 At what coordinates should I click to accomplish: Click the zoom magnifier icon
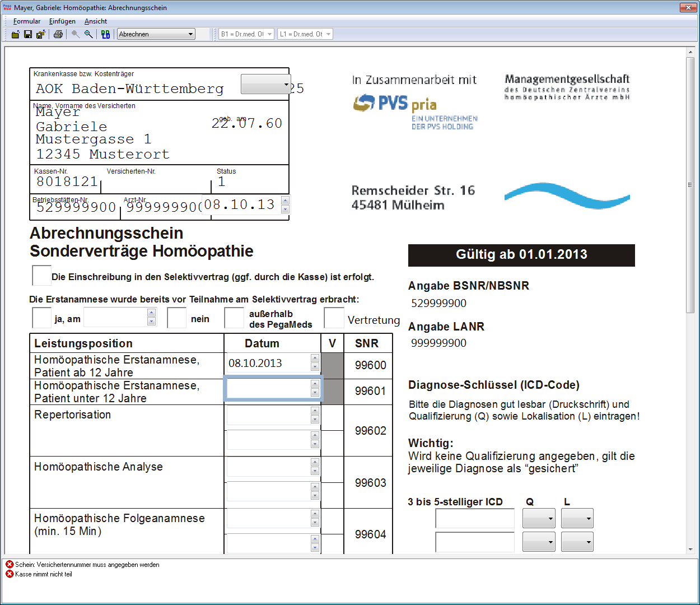[88, 34]
